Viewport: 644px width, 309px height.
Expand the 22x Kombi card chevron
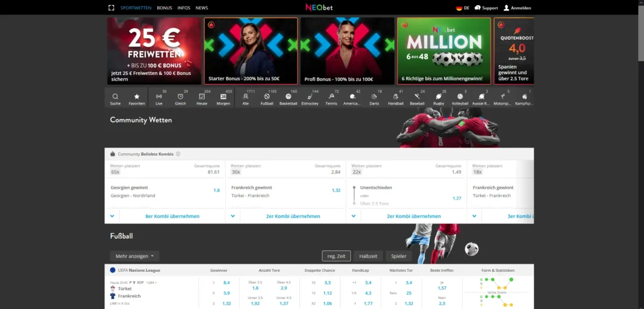354,216
